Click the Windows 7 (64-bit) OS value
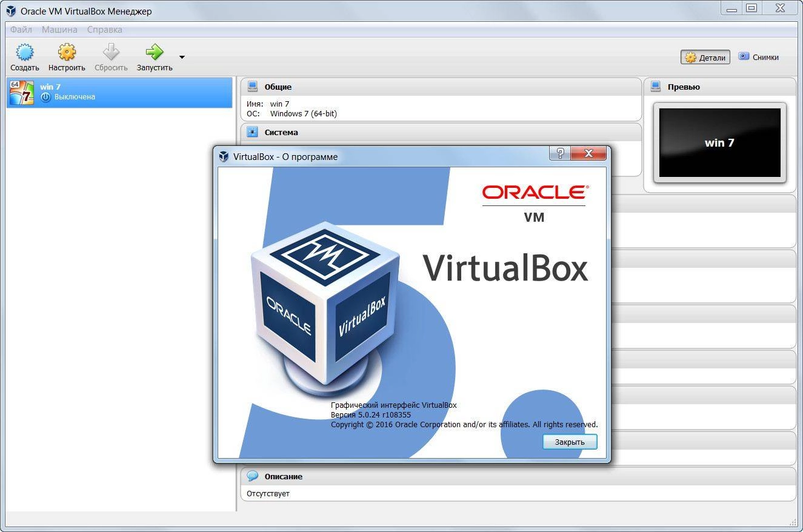Screen dimensions: 803x532 coord(304,113)
